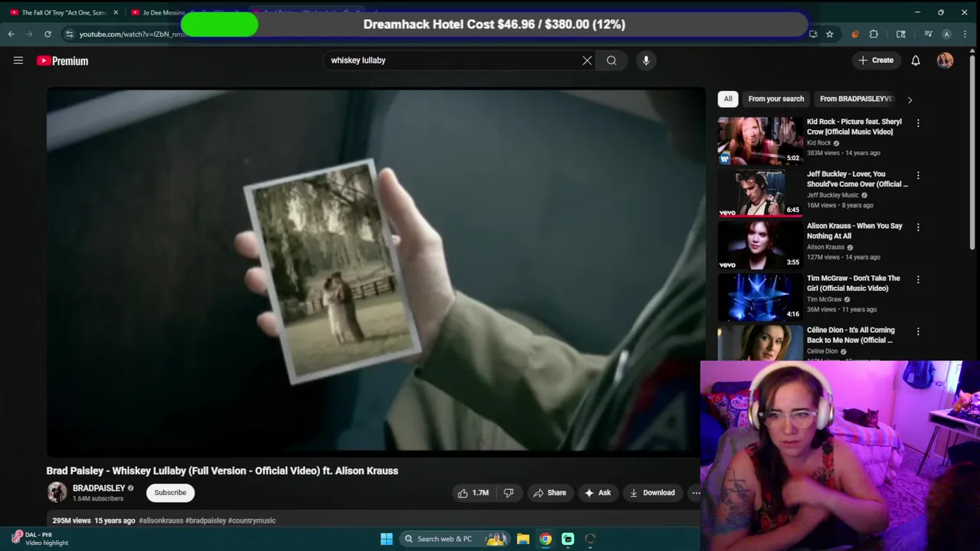This screenshot has width=980, height=551.
Task: Go back in browser
Action: click(11, 34)
